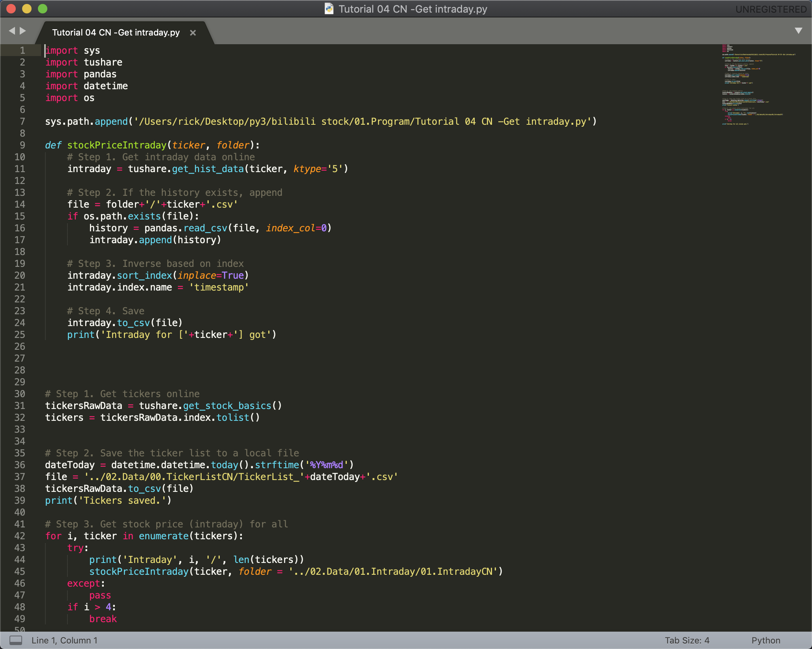Click line number 42 in the gutter
This screenshot has width=812, height=649.
point(20,536)
